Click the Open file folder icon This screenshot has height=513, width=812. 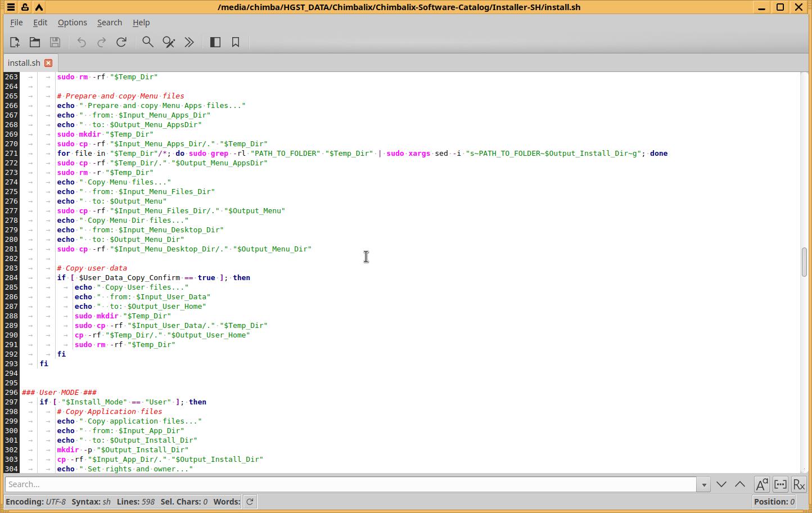point(35,42)
